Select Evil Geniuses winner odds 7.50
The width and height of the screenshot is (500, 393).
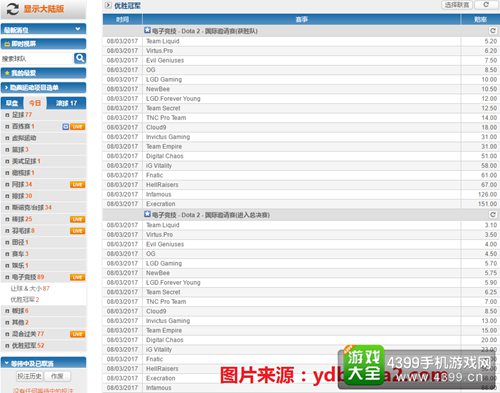(491, 60)
